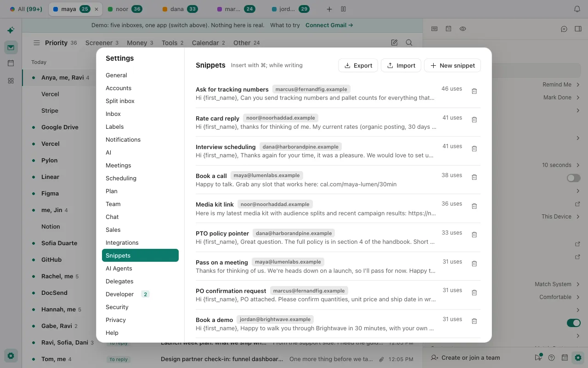Toggle the right sidebar panel icon
Screen dimensions: 588x368
click(578, 29)
